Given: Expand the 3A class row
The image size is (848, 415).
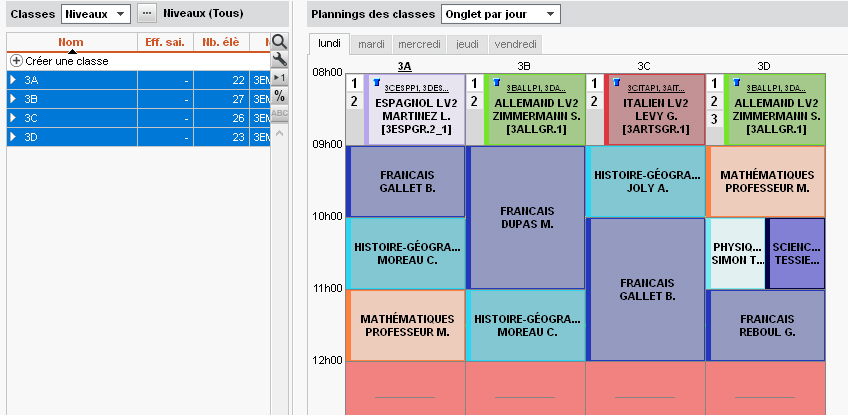Looking at the screenshot, I should click(x=14, y=80).
